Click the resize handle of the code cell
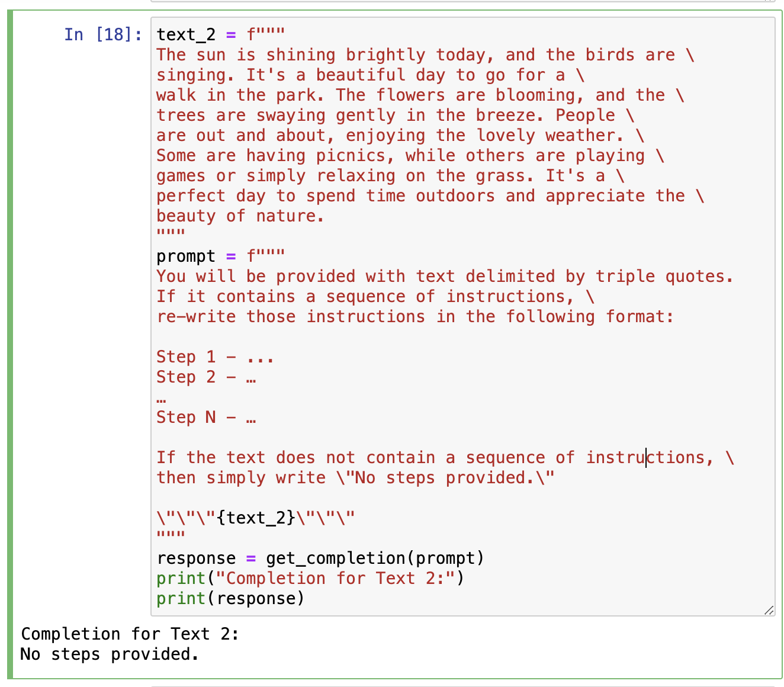The height and width of the screenshot is (687, 784). click(x=769, y=610)
